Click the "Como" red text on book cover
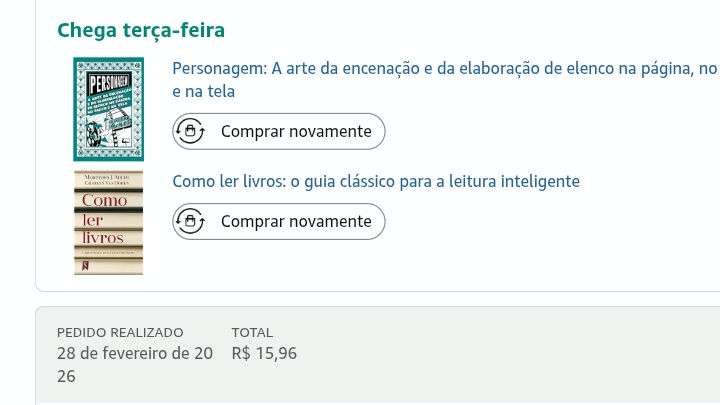This screenshot has height=405, width=720. 105,200
